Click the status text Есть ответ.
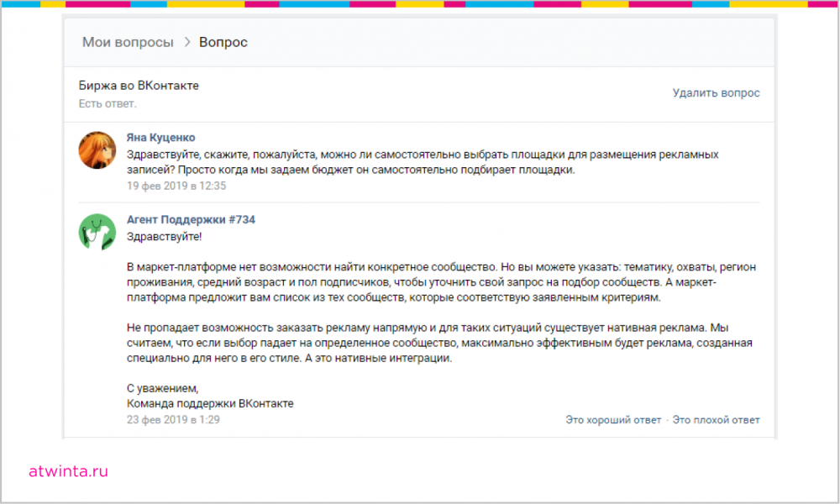 coord(108,104)
